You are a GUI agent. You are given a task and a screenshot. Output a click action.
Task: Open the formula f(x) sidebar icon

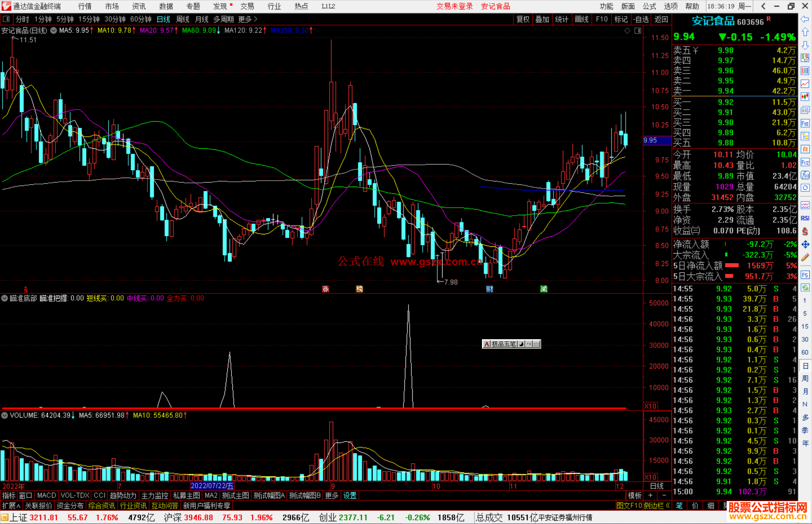click(x=805, y=175)
